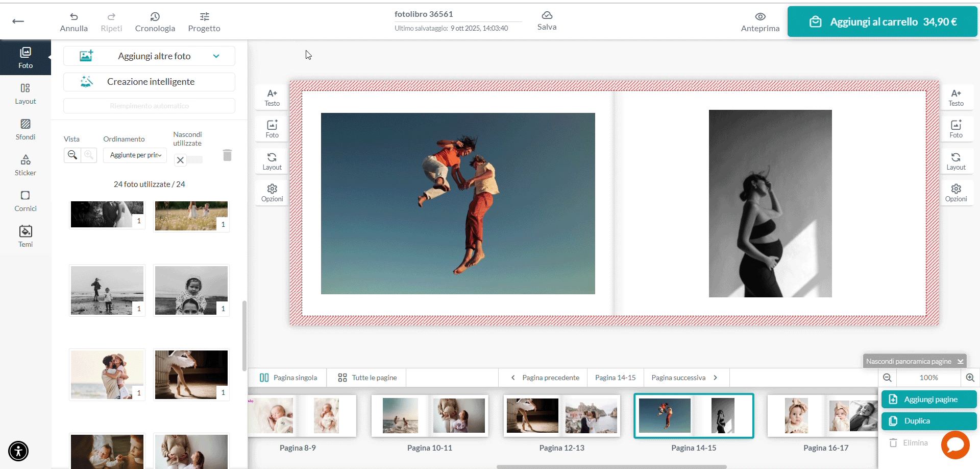Collapse the Nascondi panoramica pagine bar
The height and width of the screenshot is (469, 980).
point(915,361)
